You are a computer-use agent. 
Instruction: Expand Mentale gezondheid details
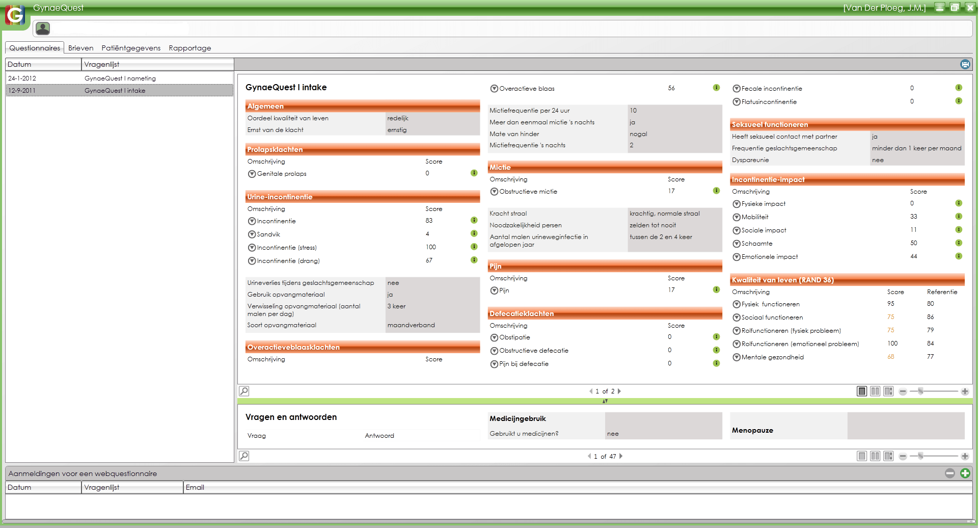pos(737,357)
